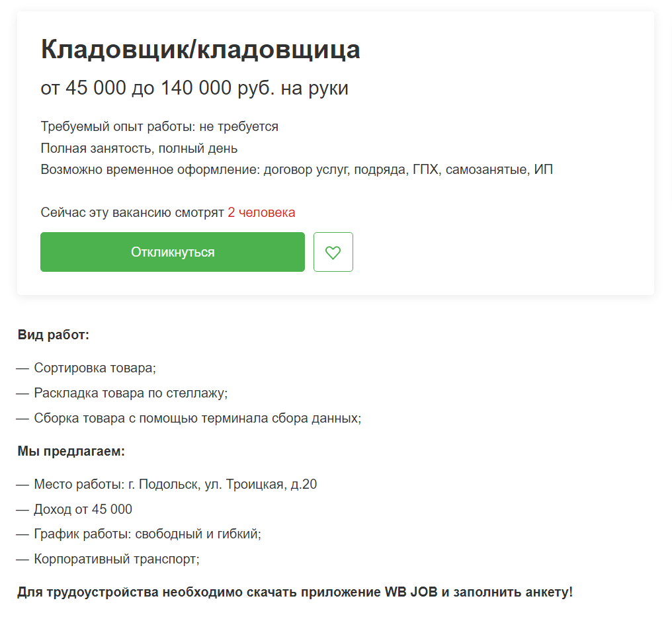Screen dimensions: 672x621
Task: Click the 'заполнить анкету' phrase
Action: [x=512, y=592]
